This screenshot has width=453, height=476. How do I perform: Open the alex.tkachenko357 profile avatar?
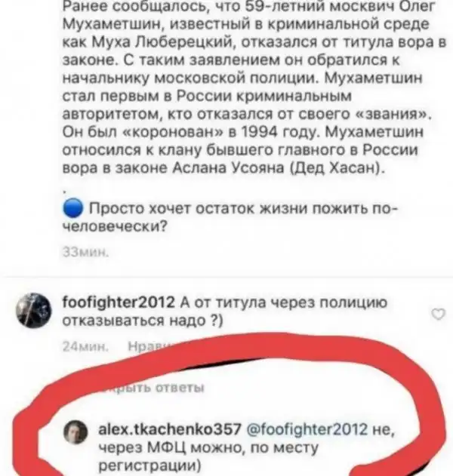[x=75, y=431]
